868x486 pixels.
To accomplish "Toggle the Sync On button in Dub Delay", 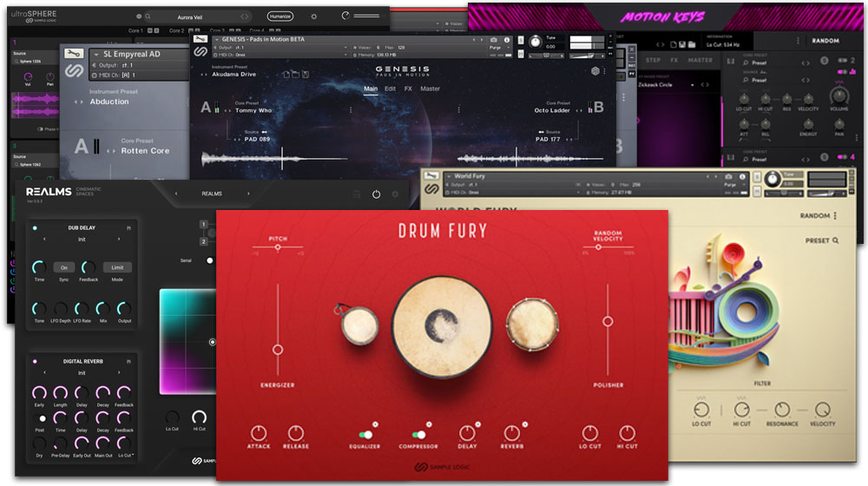I will point(63,267).
